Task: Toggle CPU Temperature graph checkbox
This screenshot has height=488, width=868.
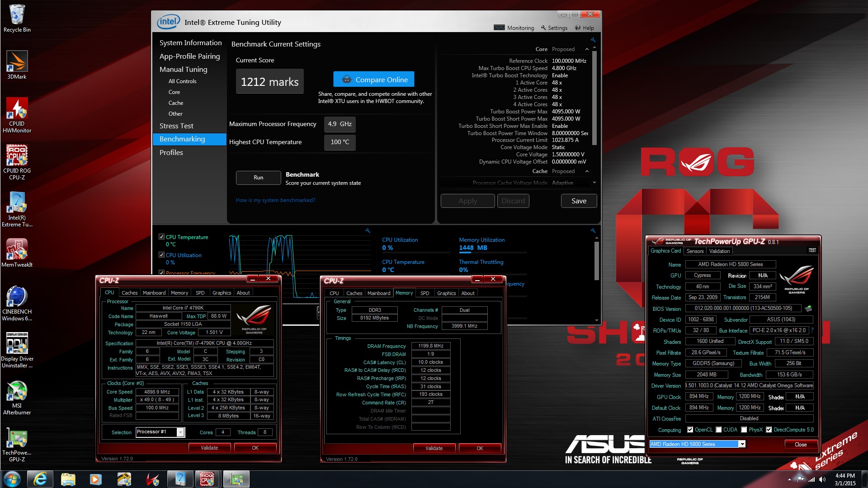Action: coord(161,237)
